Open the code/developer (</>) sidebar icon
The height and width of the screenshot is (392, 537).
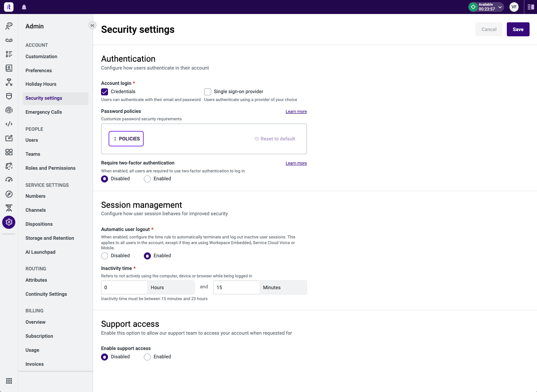click(9, 124)
